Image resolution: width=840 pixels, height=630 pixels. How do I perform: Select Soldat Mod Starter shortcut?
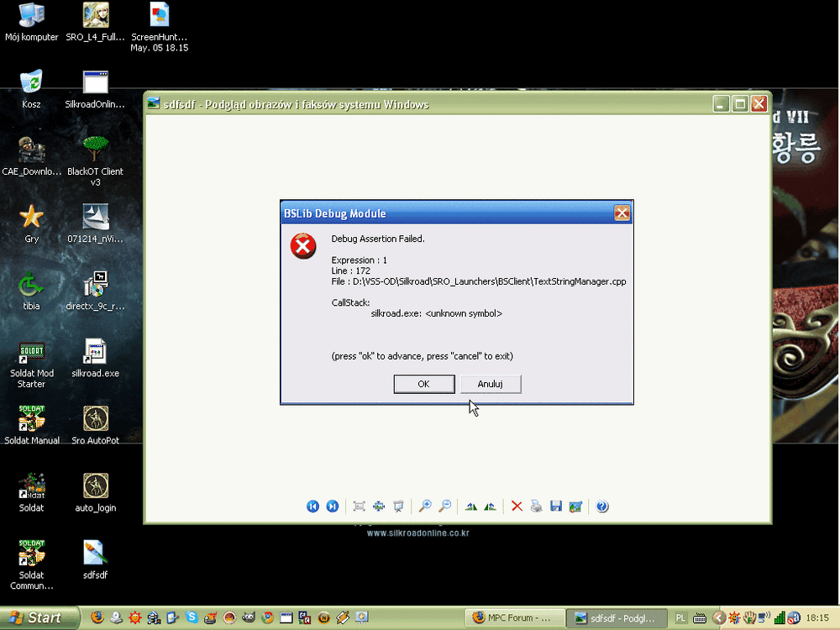pyautogui.click(x=32, y=365)
